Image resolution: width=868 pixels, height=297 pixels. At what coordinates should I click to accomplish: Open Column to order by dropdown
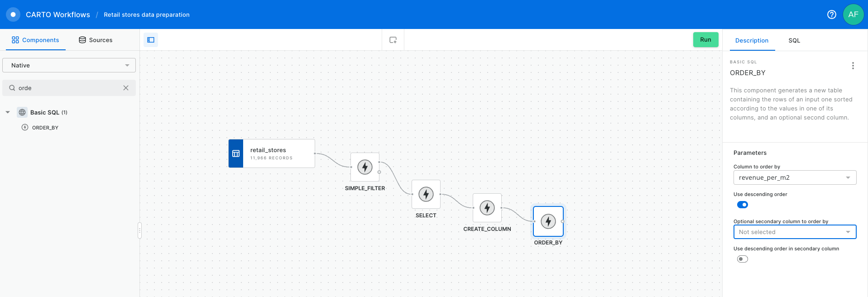pyautogui.click(x=795, y=177)
